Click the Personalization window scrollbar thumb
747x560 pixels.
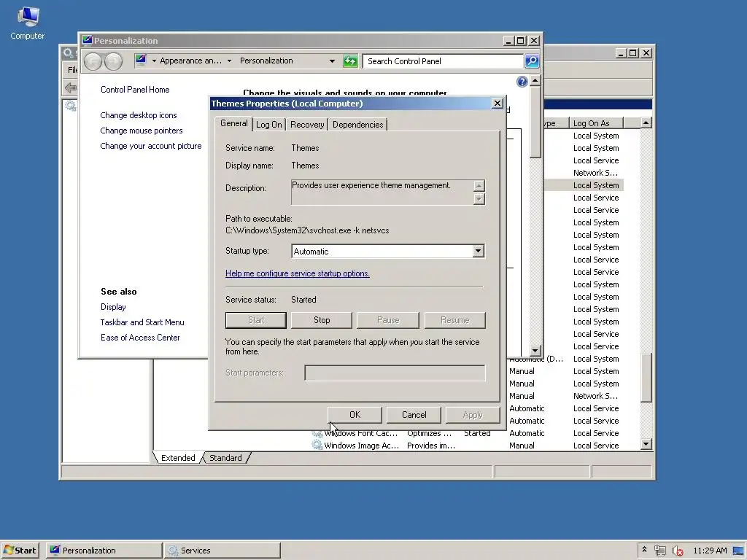click(535, 122)
